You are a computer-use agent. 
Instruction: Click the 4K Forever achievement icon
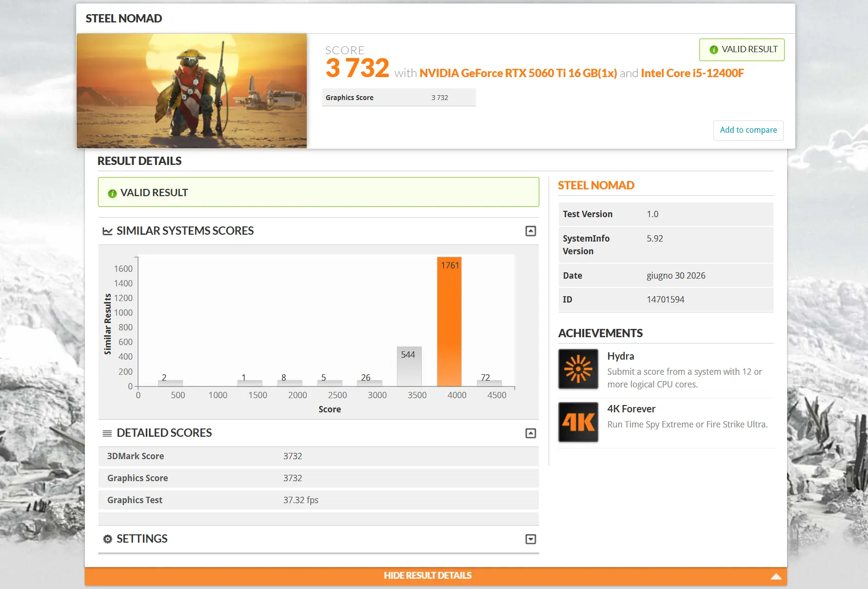click(578, 422)
